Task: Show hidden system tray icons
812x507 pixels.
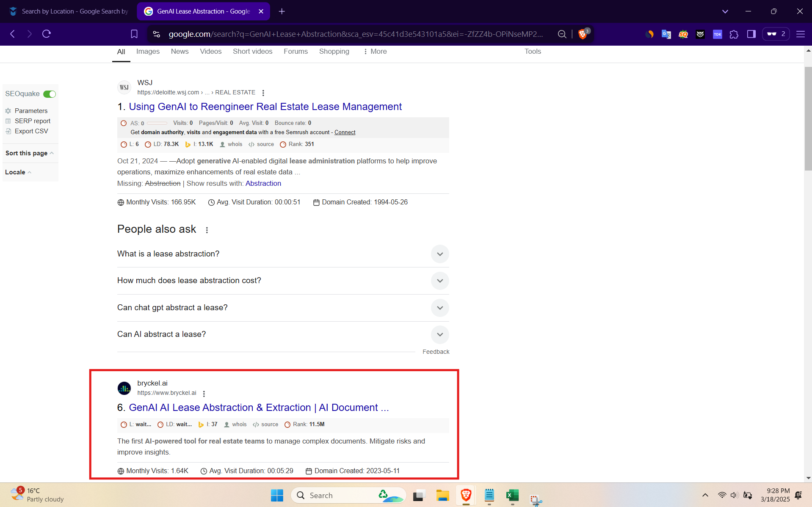Action: [705, 495]
